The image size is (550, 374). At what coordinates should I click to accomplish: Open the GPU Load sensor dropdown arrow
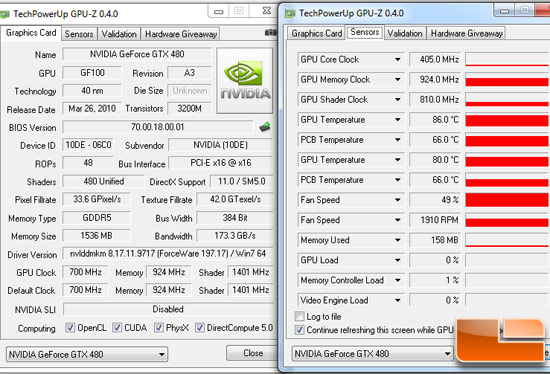397,260
